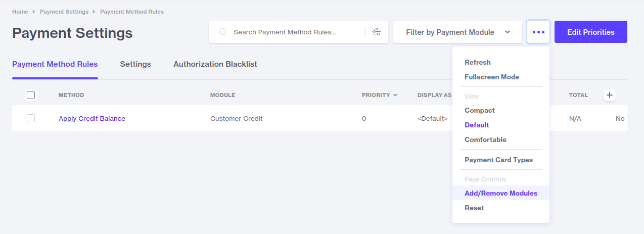The height and width of the screenshot is (234, 644).
Task: Click Add/Remove Modules in menu
Action: click(x=501, y=193)
